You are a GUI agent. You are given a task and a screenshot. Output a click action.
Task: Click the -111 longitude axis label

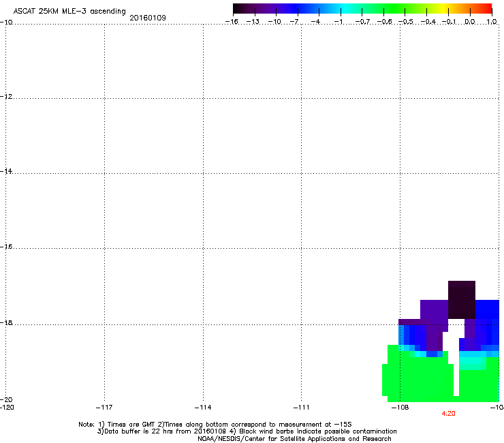tap(301, 408)
